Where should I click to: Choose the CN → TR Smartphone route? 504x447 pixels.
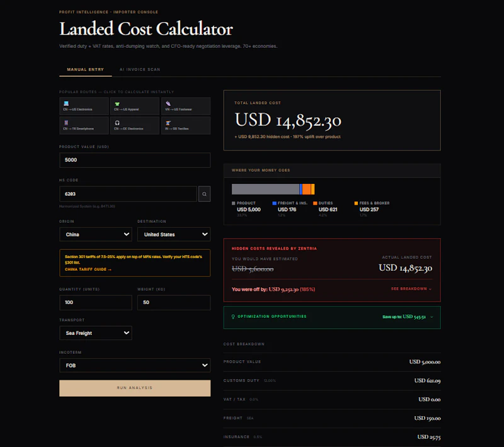[x=84, y=125]
